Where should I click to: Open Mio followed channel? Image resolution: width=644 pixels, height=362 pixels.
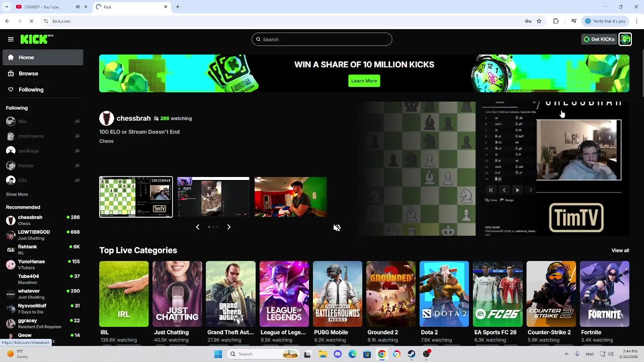coord(43,121)
